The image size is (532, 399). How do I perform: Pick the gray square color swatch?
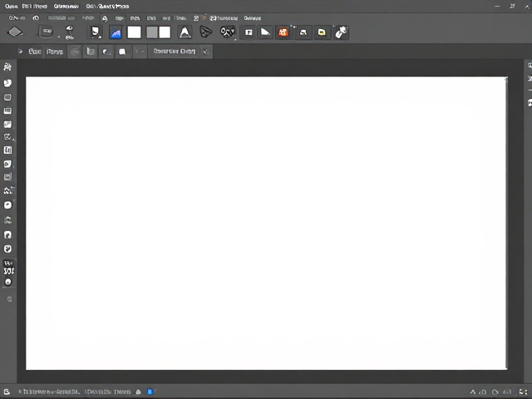tap(151, 32)
